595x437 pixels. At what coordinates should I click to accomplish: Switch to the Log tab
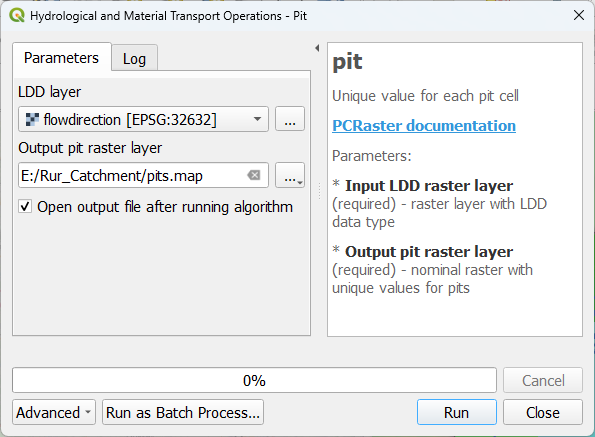point(134,59)
